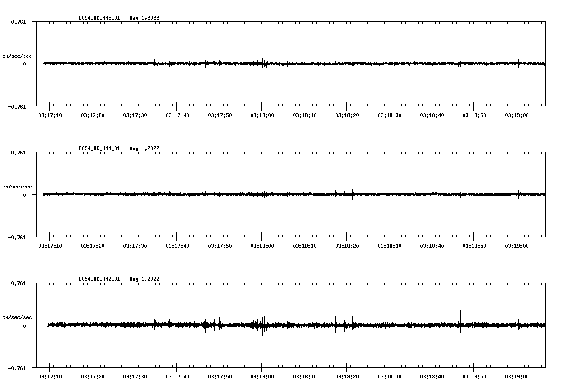The image size is (576, 392).
Task: Click the 03:18:00 label under HNE plot
Action: (262, 115)
